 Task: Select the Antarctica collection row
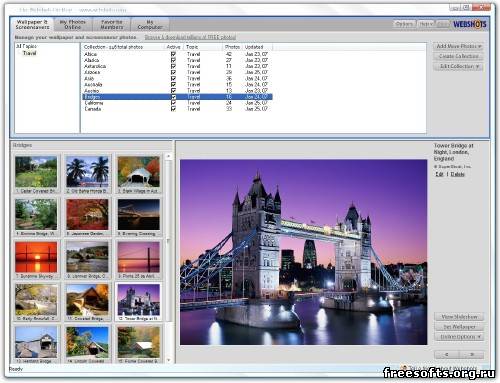177,66
